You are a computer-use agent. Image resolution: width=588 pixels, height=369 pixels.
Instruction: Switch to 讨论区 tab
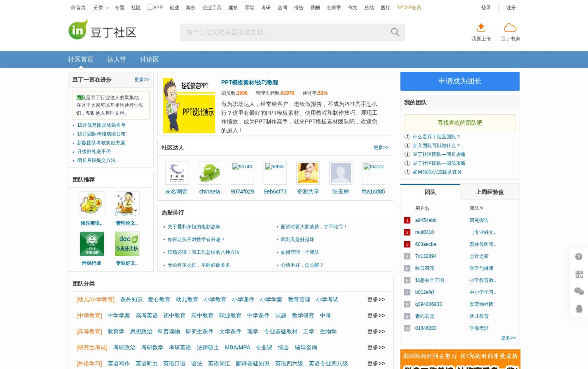click(150, 60)
